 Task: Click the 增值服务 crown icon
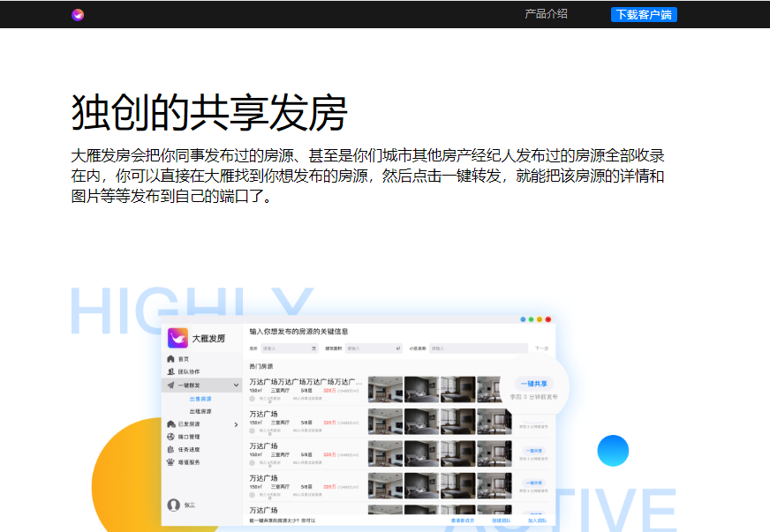point(170,462)
